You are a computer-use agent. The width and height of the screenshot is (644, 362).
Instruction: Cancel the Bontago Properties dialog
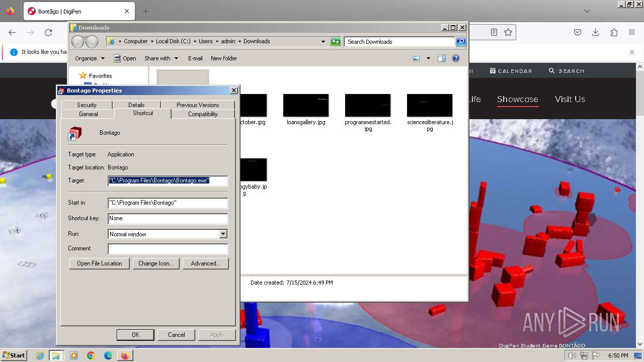pyautogui.click(x=176, y=335)
